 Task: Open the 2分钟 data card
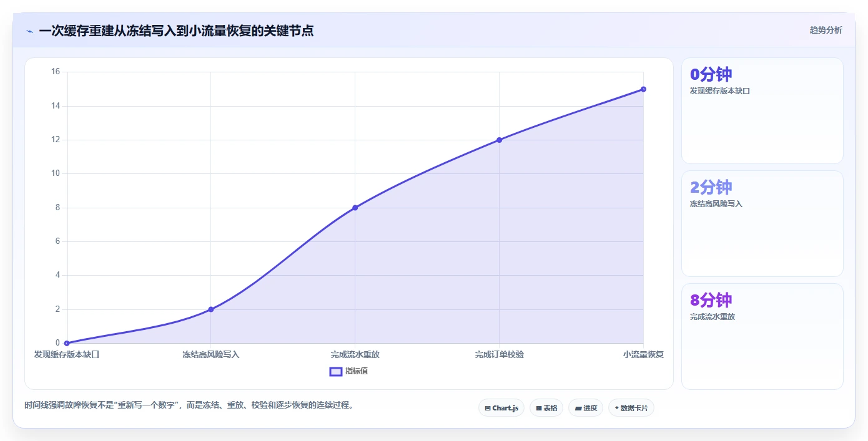[762, 224]
